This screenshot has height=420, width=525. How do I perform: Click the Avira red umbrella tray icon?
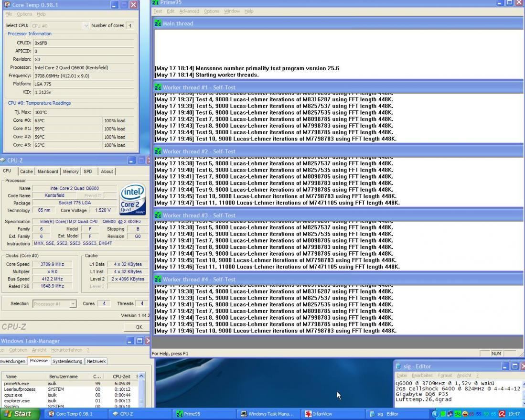pos(502,414)
